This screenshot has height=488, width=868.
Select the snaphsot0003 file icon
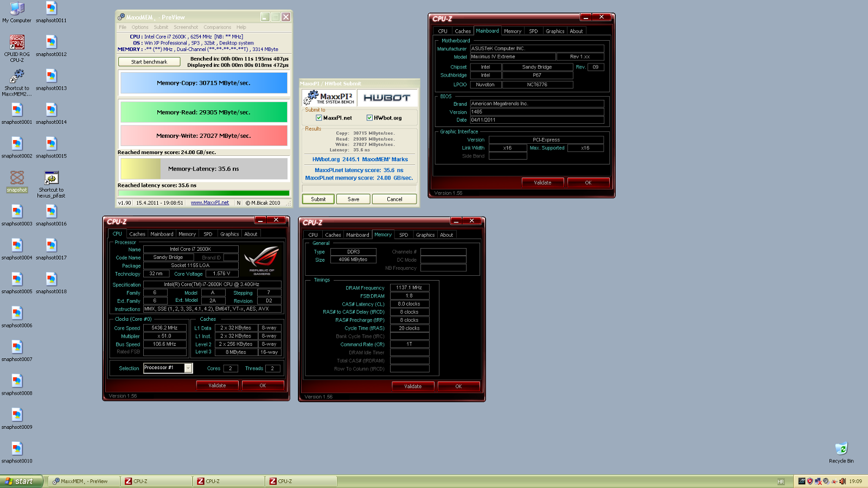click(17, 216)
